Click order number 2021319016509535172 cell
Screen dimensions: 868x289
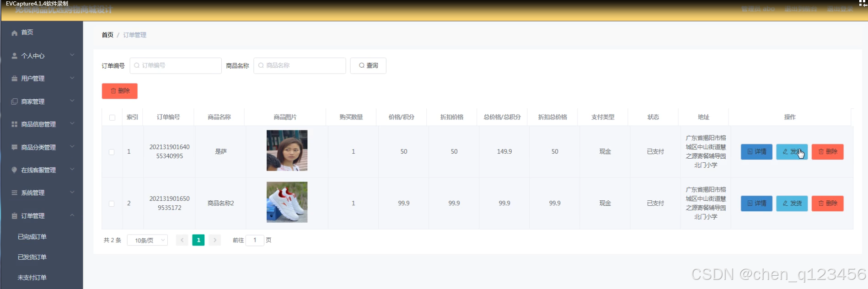click(x=170, y=203)
